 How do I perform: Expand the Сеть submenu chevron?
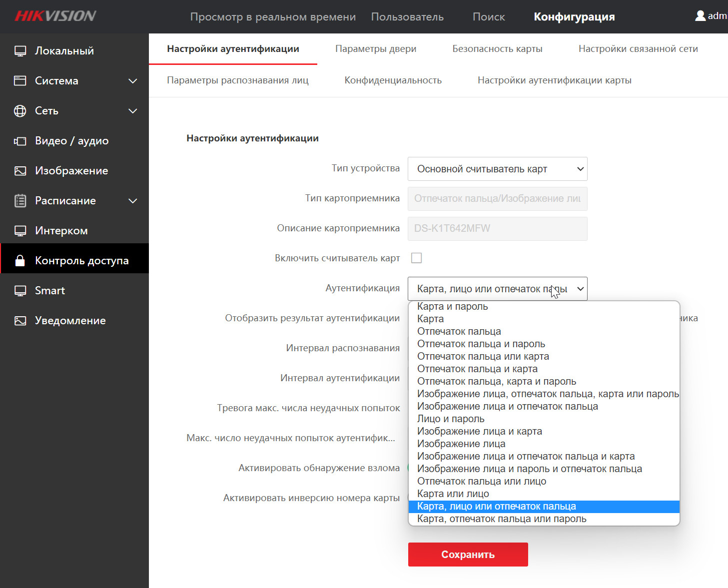point(133,111)
